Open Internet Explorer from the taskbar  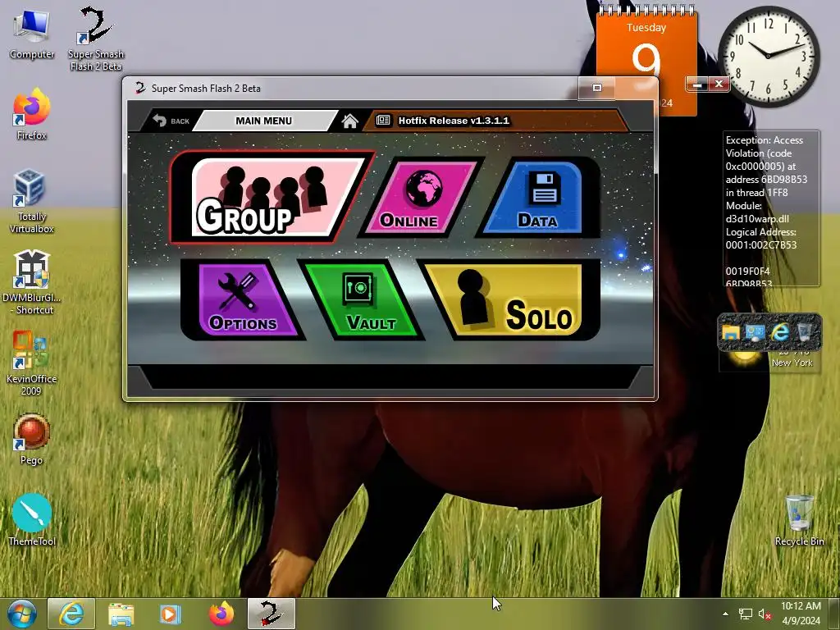click(x=71, y=614)
